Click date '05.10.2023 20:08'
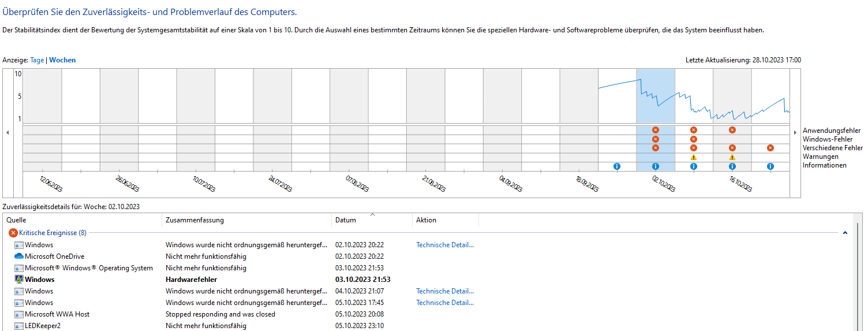 [360, 314]
